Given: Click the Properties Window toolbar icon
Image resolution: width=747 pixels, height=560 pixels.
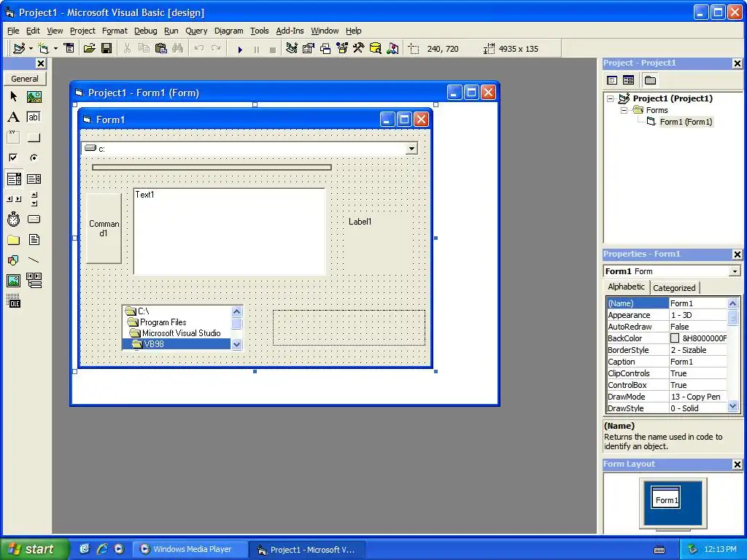Looking at the screenshot, I should (x=309, y=48).
